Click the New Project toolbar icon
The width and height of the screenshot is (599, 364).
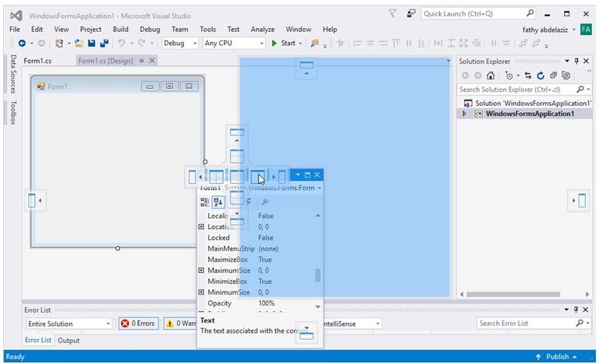[x=59, y=43]
